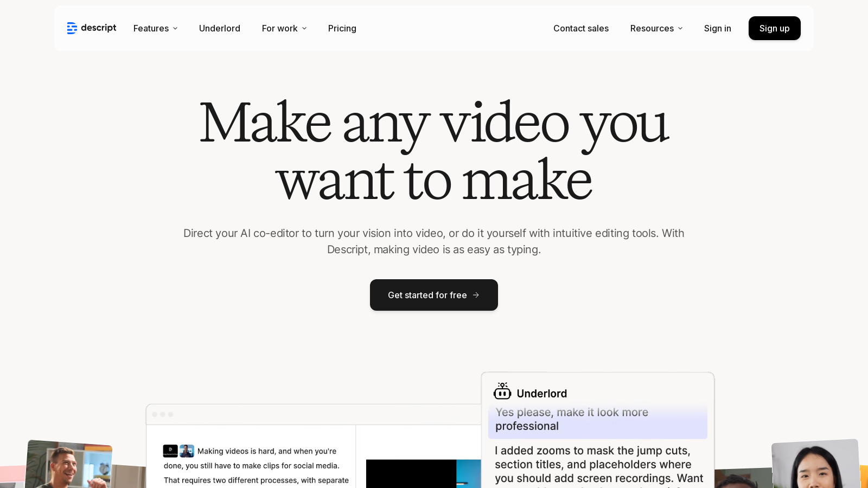Click the Descript logo icon
Viewport: 868px width, 488px height.
click(72, 28)
